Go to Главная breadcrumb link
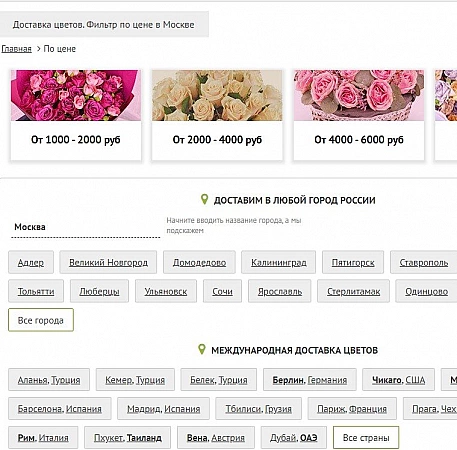 pos(17,49)
